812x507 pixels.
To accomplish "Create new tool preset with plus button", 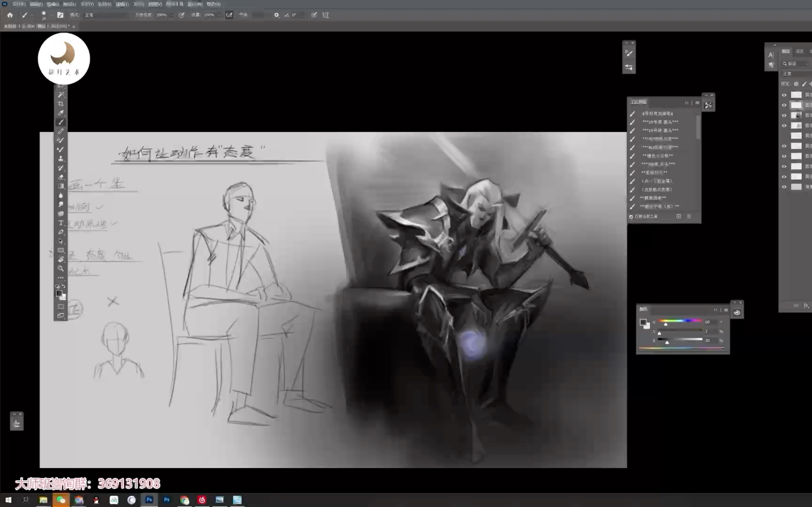I will click(678, 216).
